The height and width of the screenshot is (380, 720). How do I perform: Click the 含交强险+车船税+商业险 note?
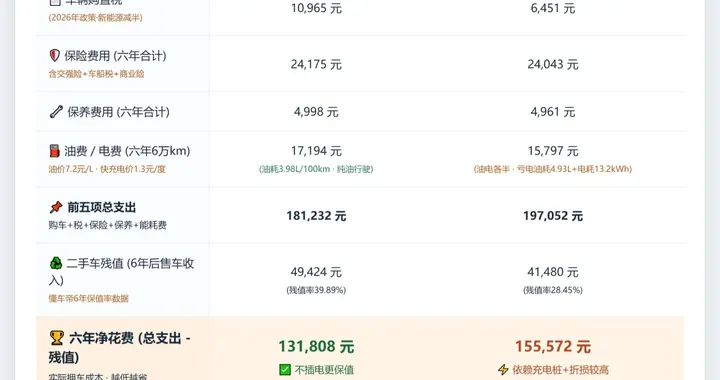[x=96, y=74]
